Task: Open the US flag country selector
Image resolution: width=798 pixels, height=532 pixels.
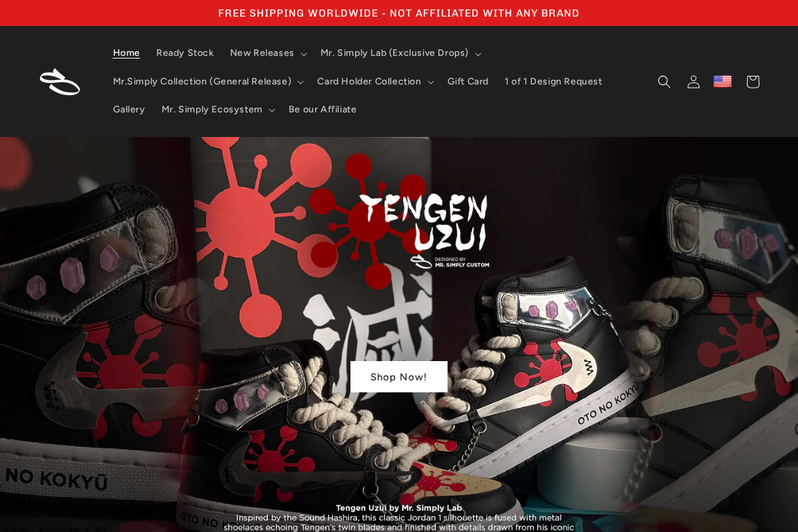Action: tap(722, 81)
